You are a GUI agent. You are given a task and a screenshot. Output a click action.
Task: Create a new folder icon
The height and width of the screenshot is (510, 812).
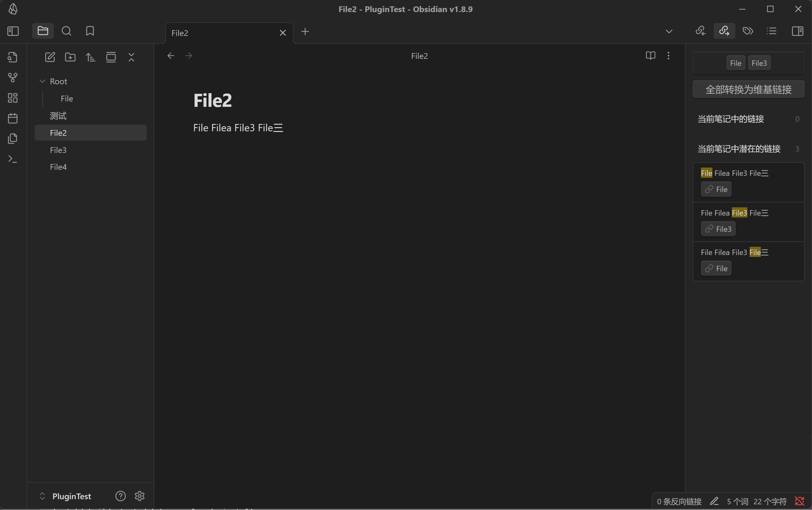(70, 57)
